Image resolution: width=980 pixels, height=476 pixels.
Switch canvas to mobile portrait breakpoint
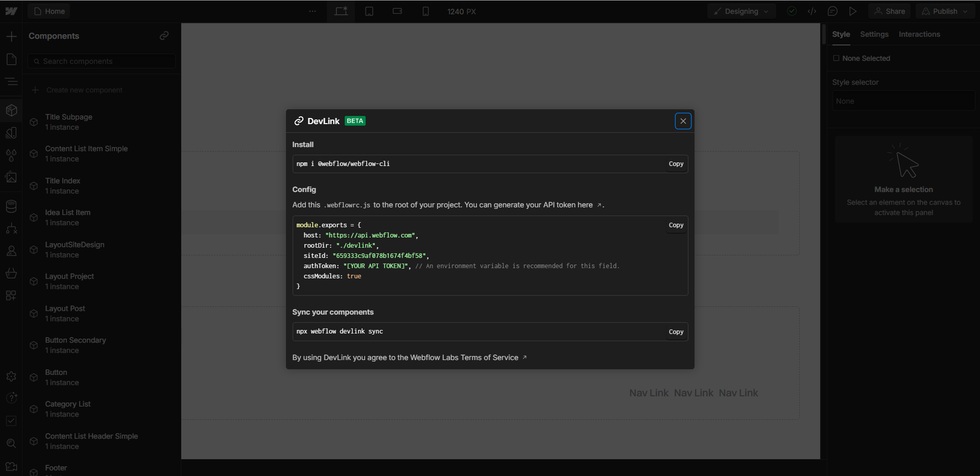point(425,11)
